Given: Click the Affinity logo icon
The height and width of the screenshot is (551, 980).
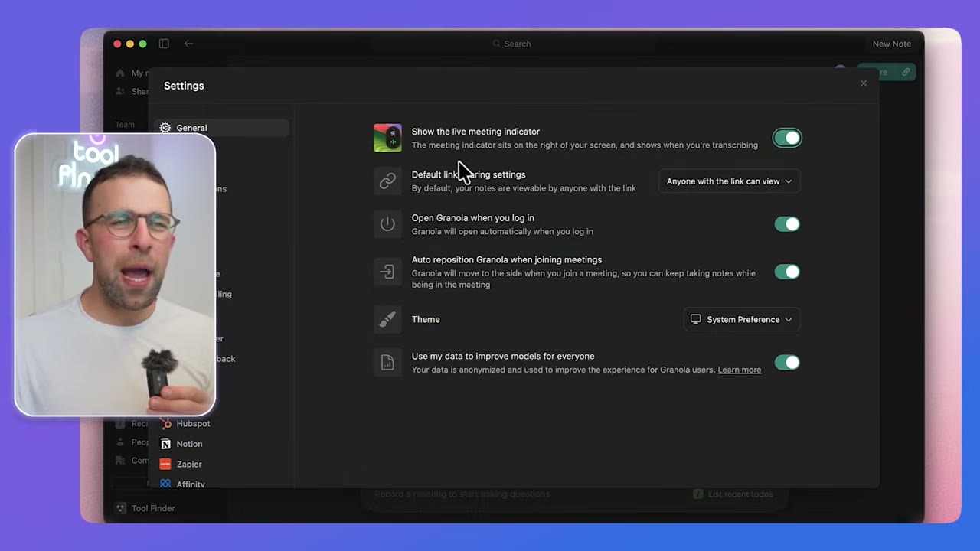Looking at the screenshot, I should tap(165, 484).
